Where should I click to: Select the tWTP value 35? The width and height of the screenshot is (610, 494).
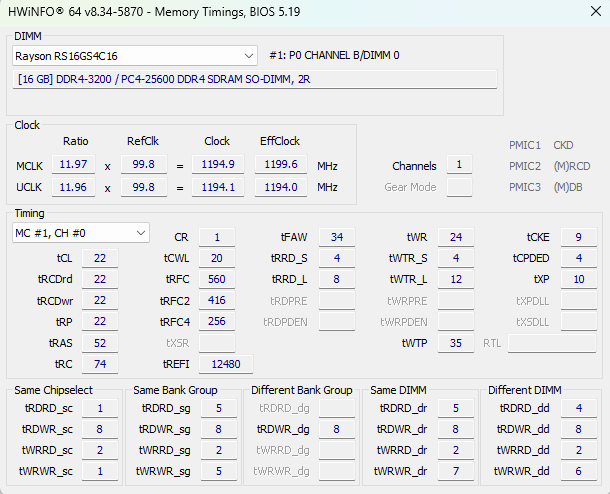pos(456,343)
